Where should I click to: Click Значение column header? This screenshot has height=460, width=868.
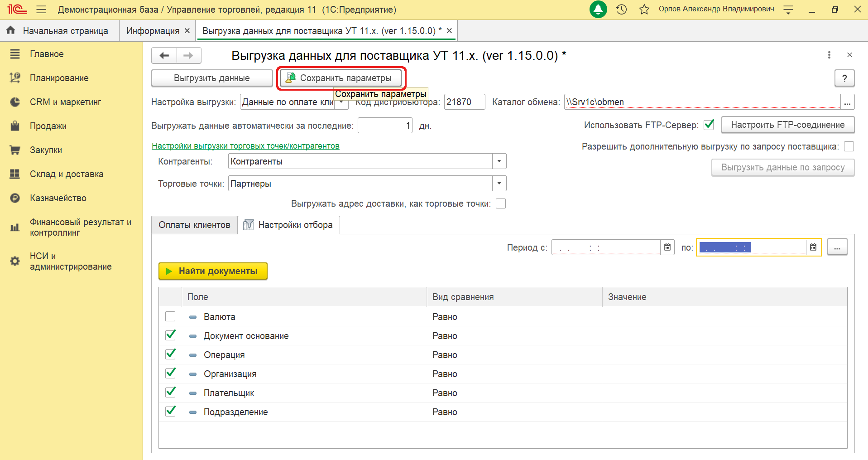point(724,297)
